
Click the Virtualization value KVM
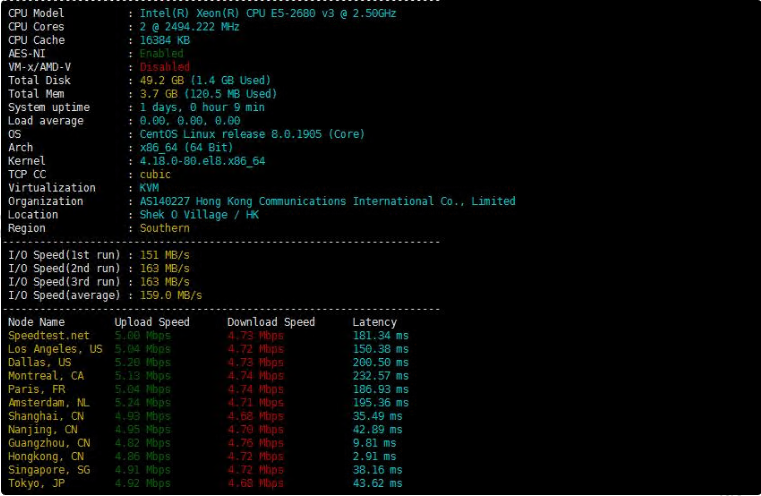click(x=149, y=188)
